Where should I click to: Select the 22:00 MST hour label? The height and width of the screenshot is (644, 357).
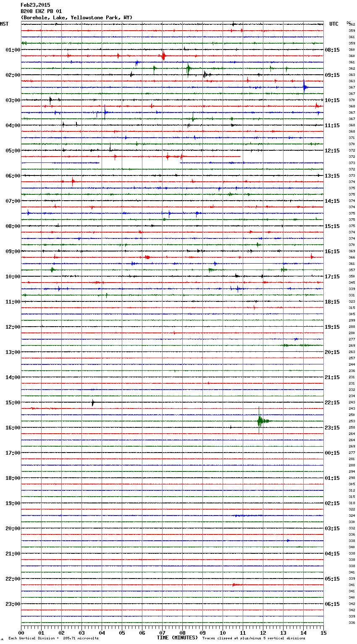click(x=13, y=579)
